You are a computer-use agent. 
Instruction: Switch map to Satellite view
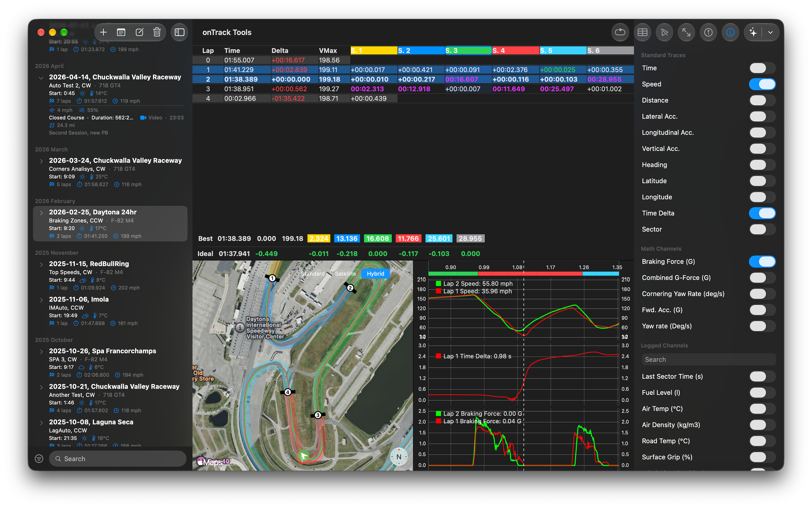(x=345, y=273)
